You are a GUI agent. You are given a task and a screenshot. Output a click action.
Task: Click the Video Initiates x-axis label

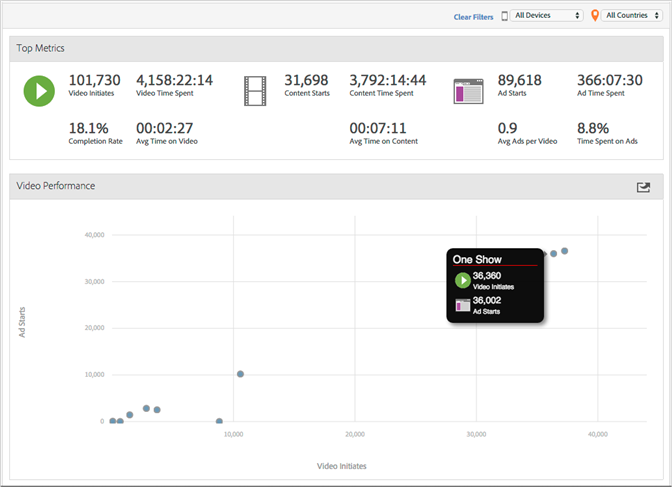342,466
